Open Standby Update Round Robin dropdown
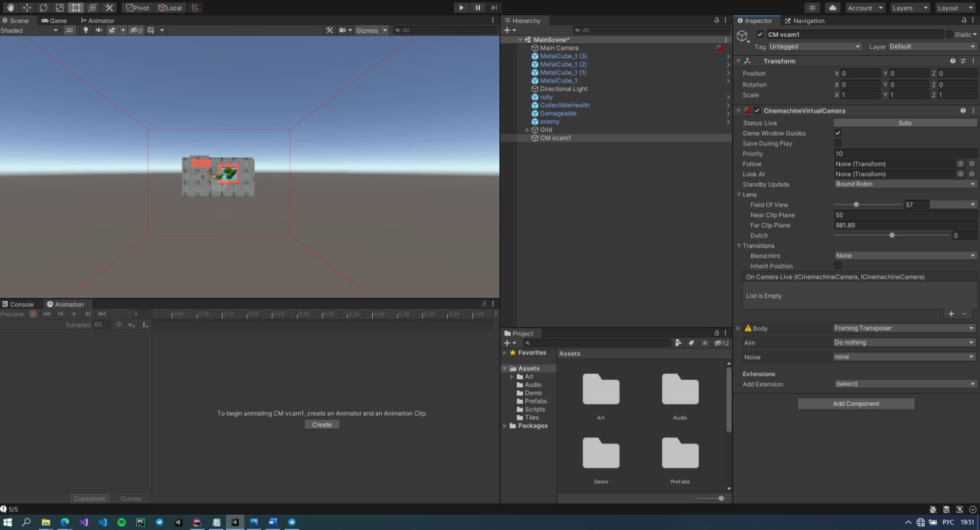 point(906,184)
